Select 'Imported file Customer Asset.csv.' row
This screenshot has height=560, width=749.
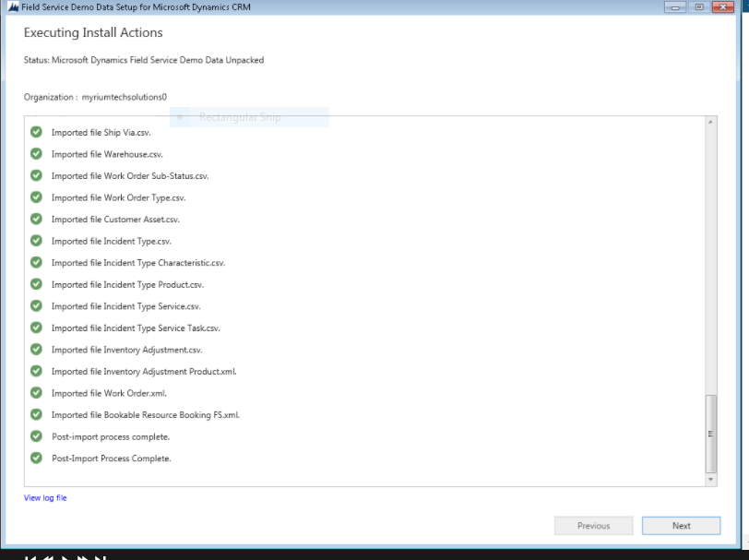coord(115,220)
